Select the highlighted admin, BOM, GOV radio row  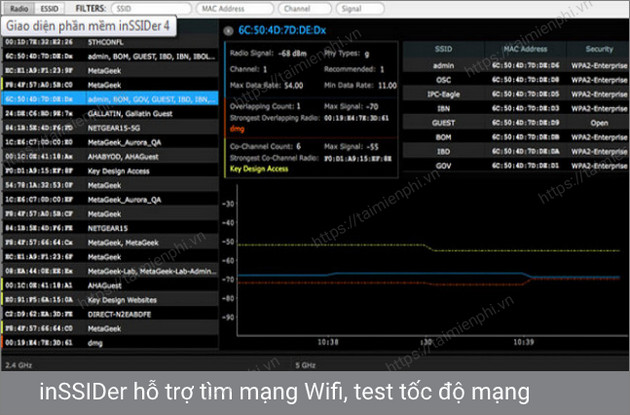pos(108,99)
